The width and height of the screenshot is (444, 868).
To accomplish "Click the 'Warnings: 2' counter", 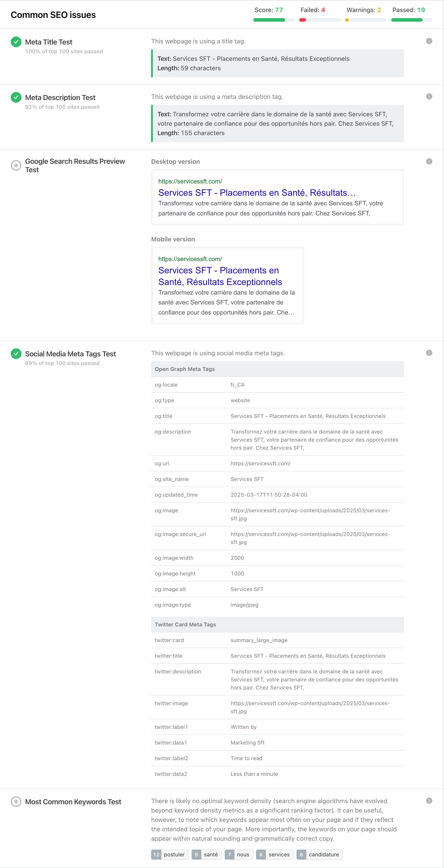I will [x=364, y=10].
